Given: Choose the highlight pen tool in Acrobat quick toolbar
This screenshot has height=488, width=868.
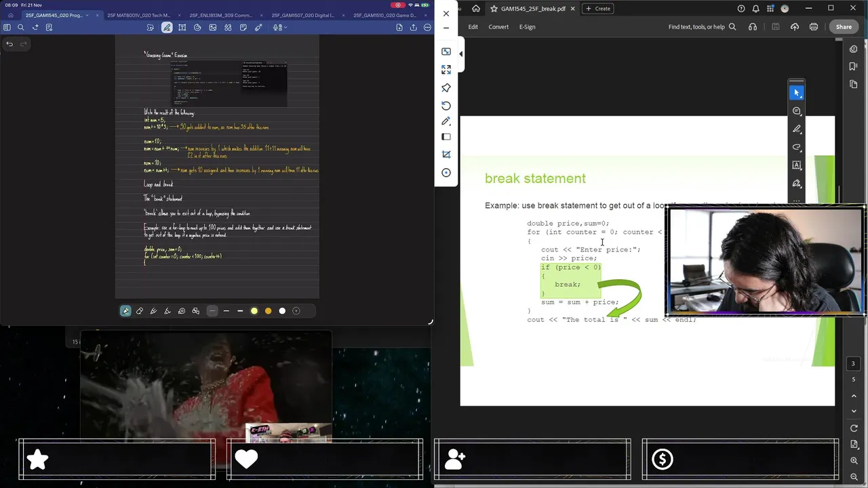Looking at the screenshot, I should tap(797, 129).
